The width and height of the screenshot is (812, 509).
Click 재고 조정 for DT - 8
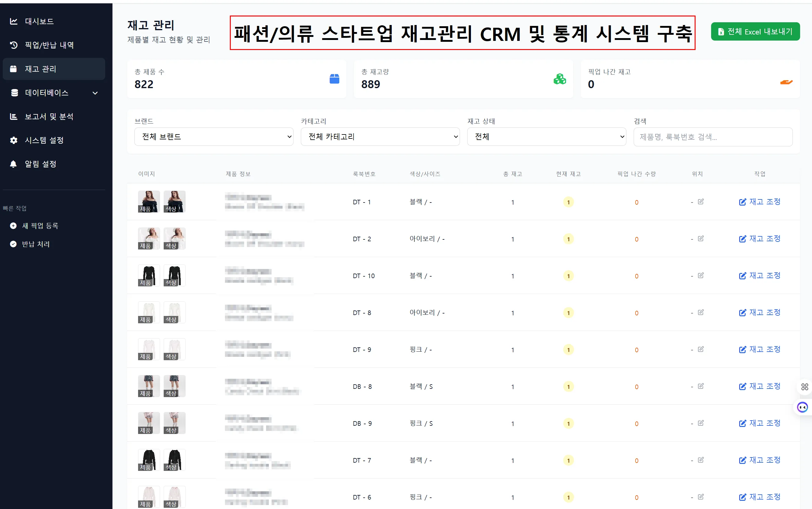(760, 313)
